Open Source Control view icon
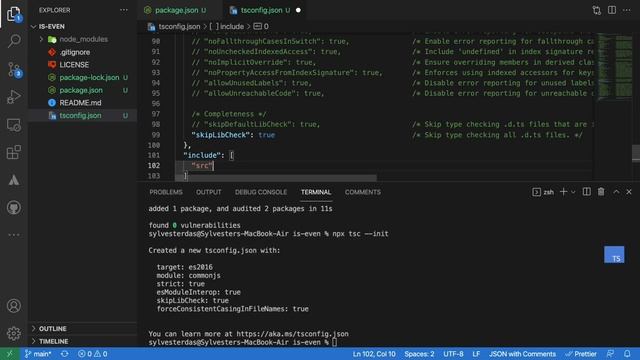The width and height of the screenshot is (640, 360). pos(14,69)
